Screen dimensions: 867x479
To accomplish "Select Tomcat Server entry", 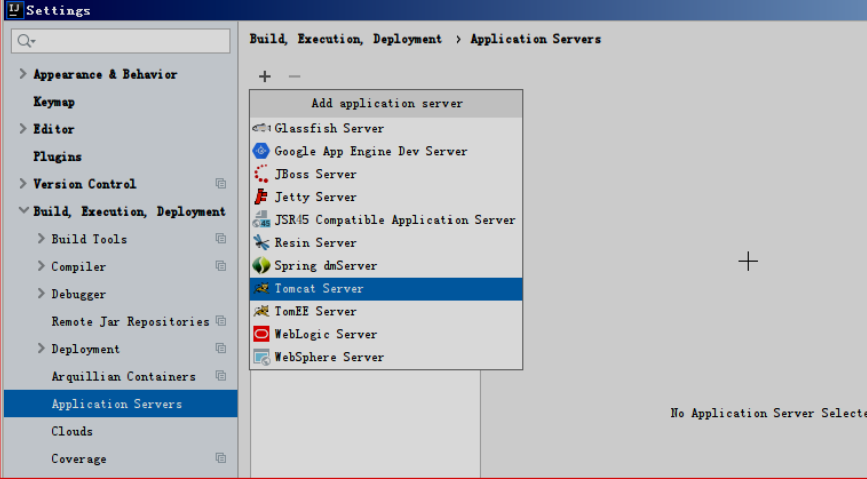I will 386,288.
